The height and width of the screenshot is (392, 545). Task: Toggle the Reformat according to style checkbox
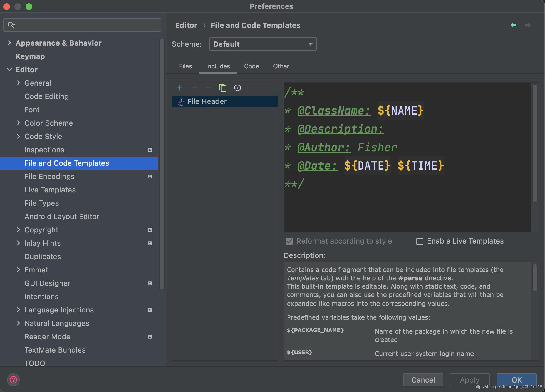click(289, 241)
